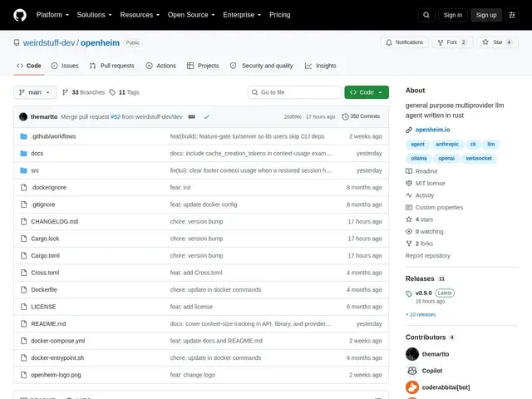Open the weirdstuff-dev organization link
Image resolution: width=532 pixels, height=399 pixels.
(x=49, y=42)
